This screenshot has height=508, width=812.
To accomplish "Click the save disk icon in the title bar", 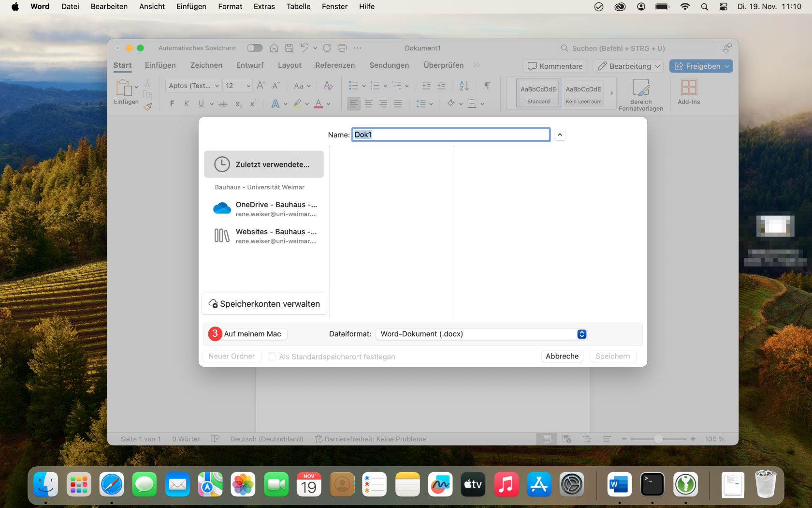I will click(x=289, y=48).
